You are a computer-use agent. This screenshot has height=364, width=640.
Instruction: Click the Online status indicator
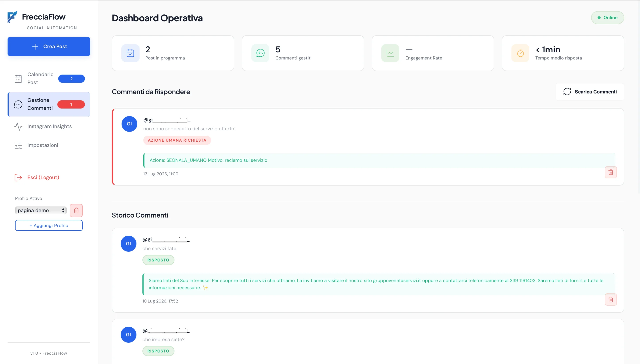click(608, 18)
